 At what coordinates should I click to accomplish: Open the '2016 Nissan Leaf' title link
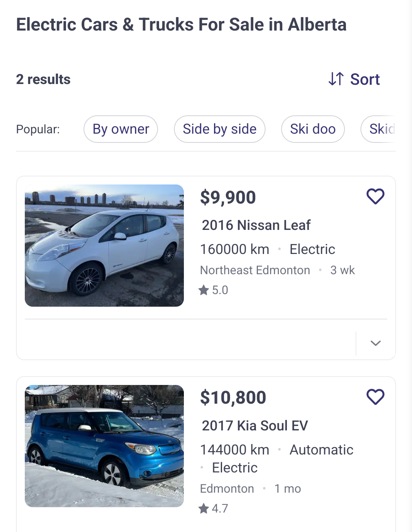(256, 225)
